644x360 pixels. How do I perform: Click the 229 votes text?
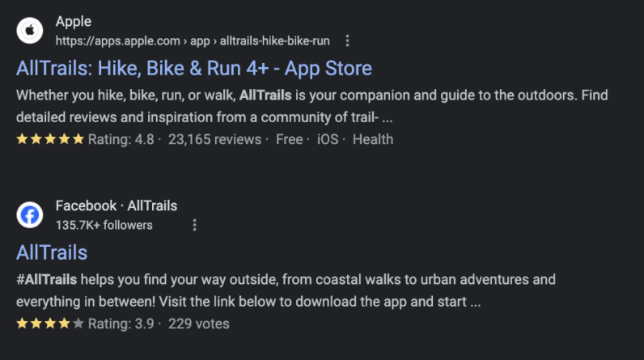(x=199, y=324)
